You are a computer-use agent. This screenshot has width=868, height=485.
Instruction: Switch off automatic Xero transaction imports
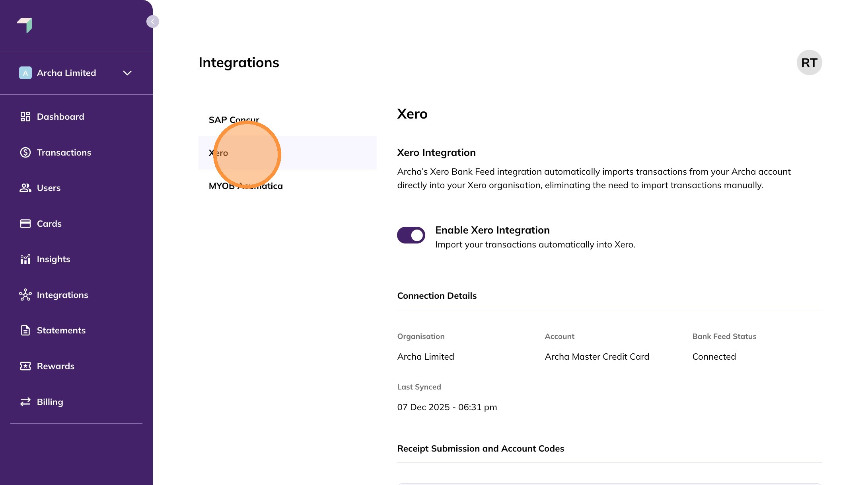(x=411, y=235)
